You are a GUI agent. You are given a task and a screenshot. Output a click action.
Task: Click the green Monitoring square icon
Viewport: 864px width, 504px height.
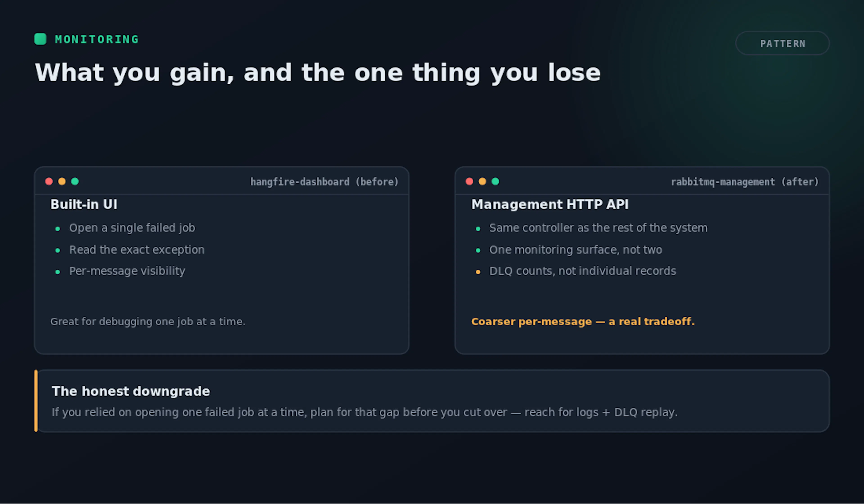click(40, 39)
